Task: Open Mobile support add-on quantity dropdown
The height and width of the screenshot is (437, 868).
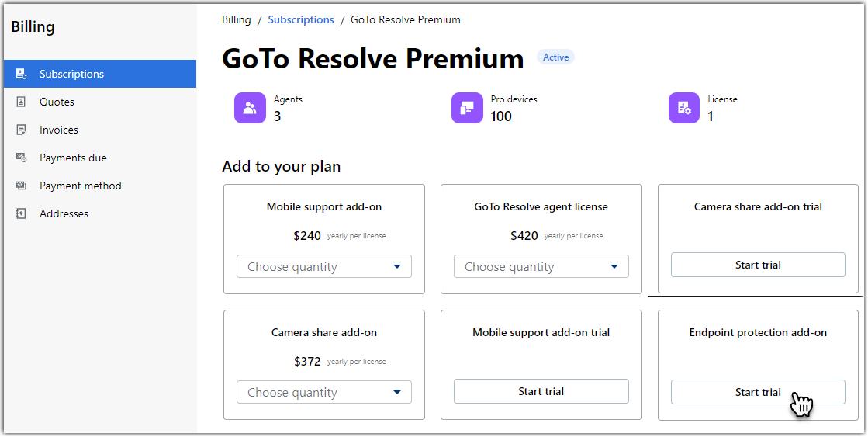Action: [323, 266]
